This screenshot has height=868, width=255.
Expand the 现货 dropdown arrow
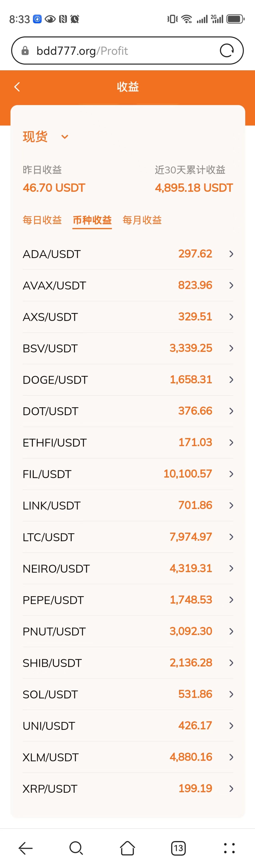click(65, 137)
